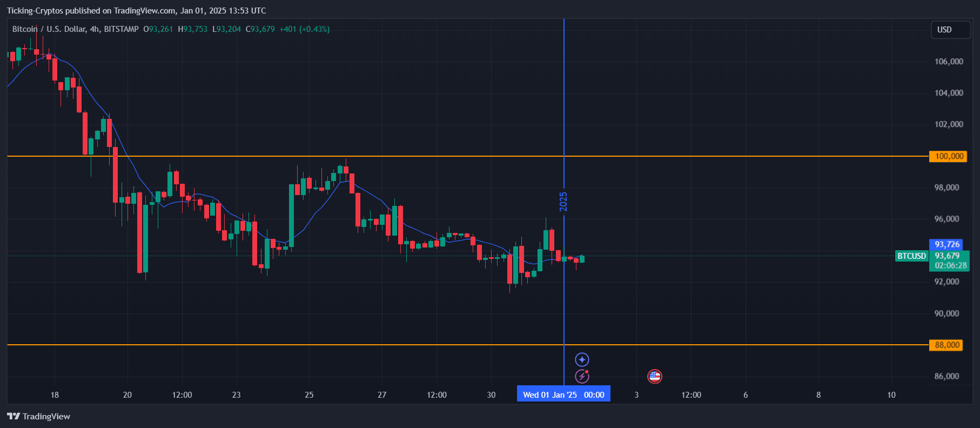This screenshot has height=428, width=980.
Task: Click the 30 date on time axis
Action: (x=491, y=394)
